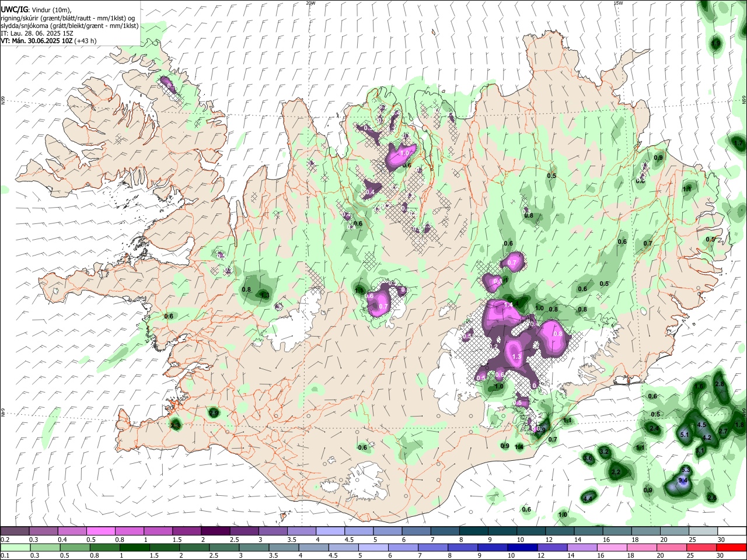Click the dusky grey-purple swatch labeled 0.2
This screenshot has width=747, height=560.
click(x=15, y=531)
